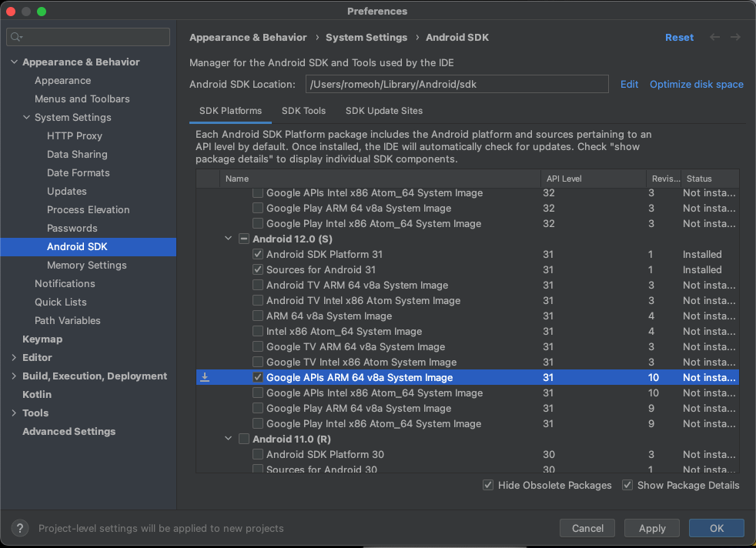
Task: Collapse the Android 12.0 (S) group
Action: pyautogui.click(x=229, y=239)
